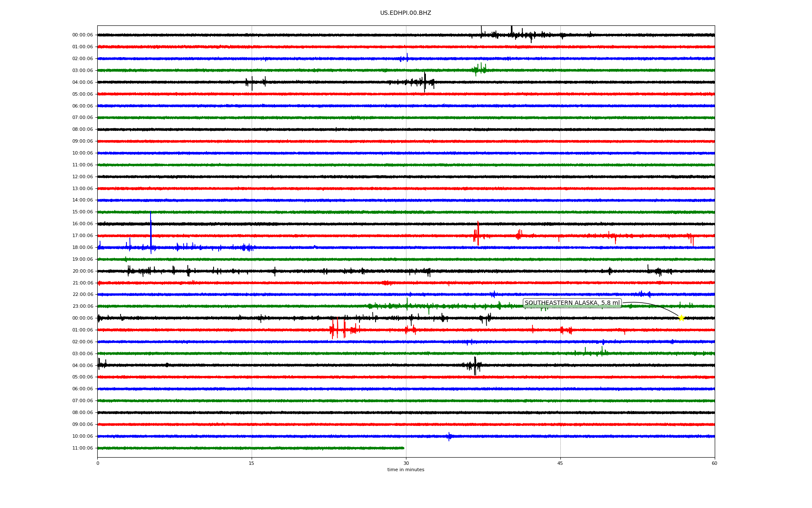
Task: Click the x-axis tick label 45
Action: pyautogui.click(x=560, y=463)
